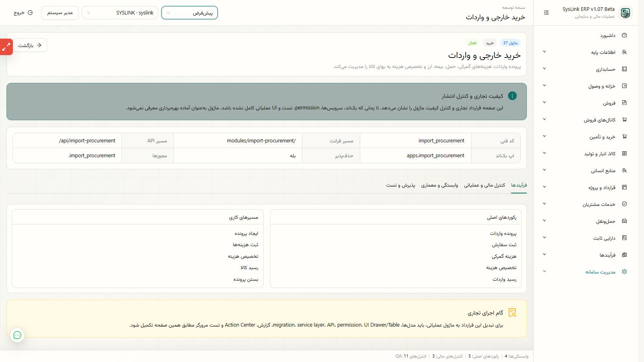Viewport: 644px width, 362px height.
Task: Click رسید واردات record item
Action: coord(504,280)
